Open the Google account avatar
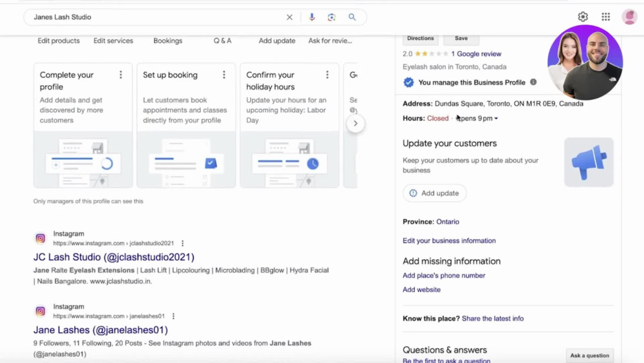 (x=629, y=17)
